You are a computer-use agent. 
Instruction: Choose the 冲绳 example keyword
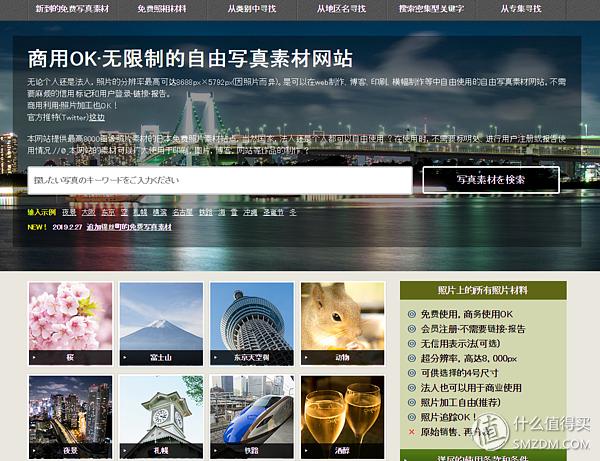[250, 212]
